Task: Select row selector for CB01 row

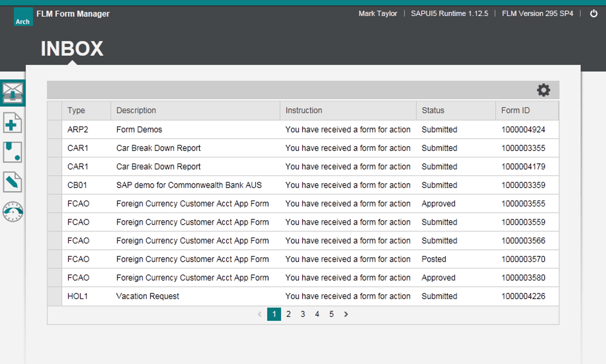Action: (x=55, y=185)
